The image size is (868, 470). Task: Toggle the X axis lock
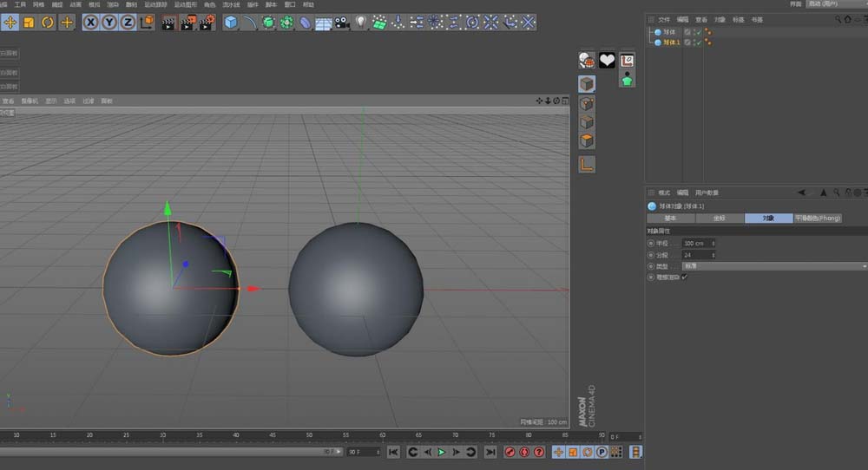tap(91, 23)
